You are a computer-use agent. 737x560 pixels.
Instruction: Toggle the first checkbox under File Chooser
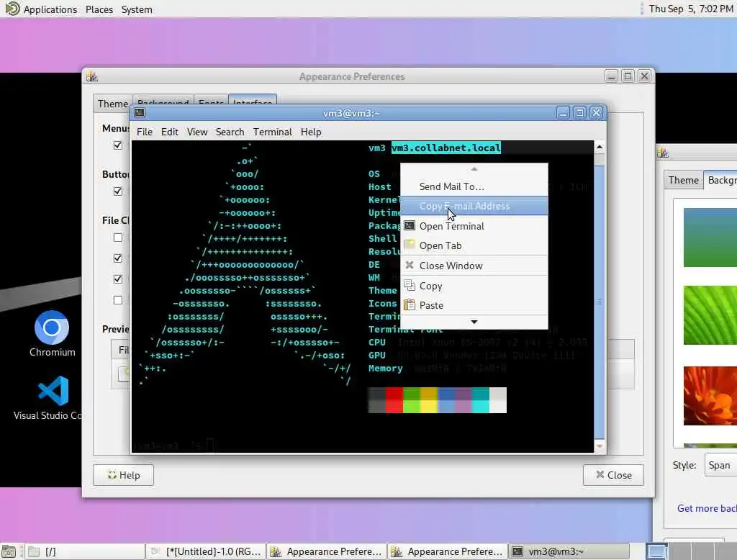tap(118, 238)
